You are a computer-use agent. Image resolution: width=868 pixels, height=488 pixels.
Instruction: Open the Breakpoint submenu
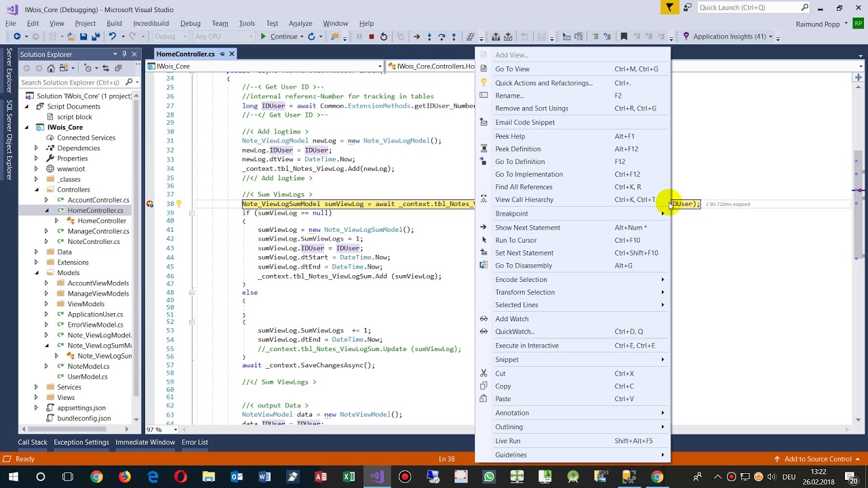572,213
